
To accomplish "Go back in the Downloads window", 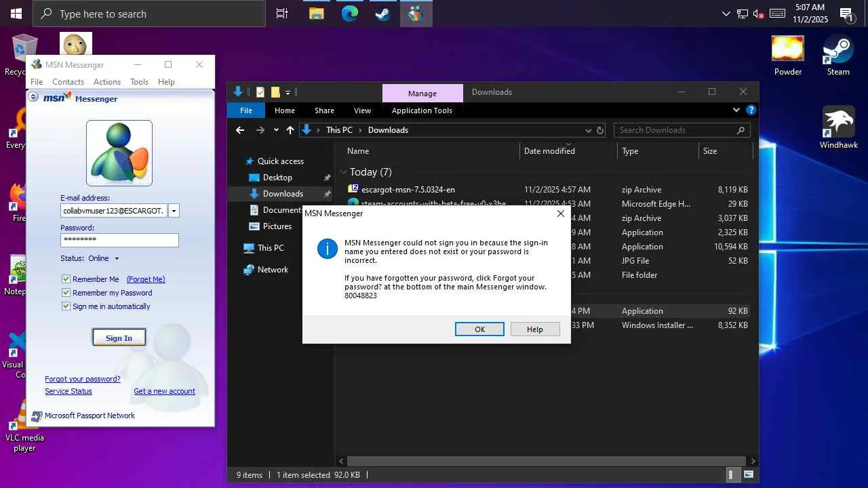I will tap(239, 130).
